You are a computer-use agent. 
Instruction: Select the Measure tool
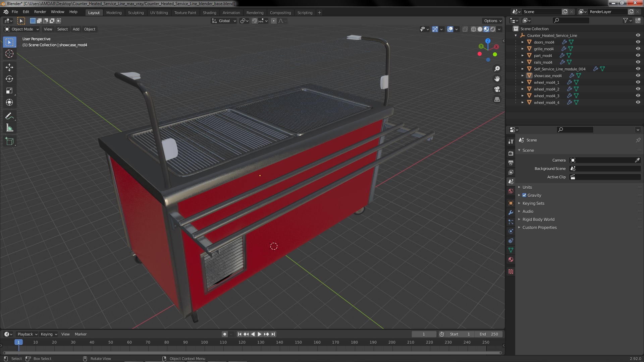(x=9, y=128)
